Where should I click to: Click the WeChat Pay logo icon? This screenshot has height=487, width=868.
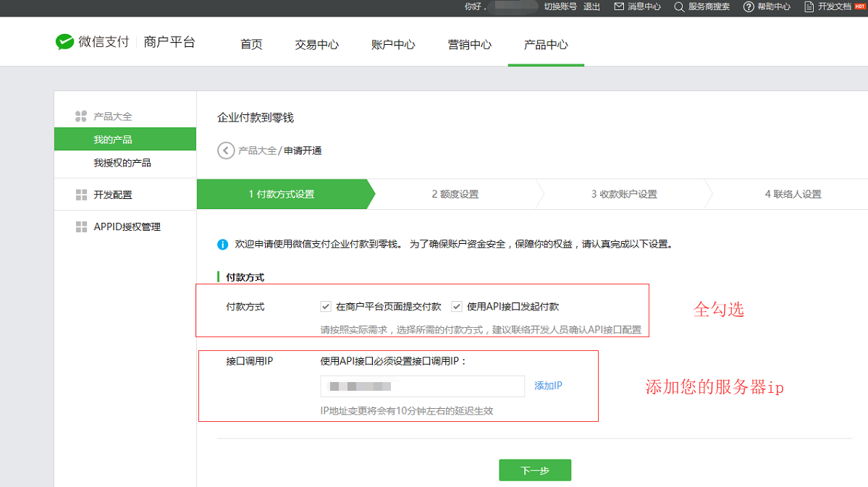65,42
